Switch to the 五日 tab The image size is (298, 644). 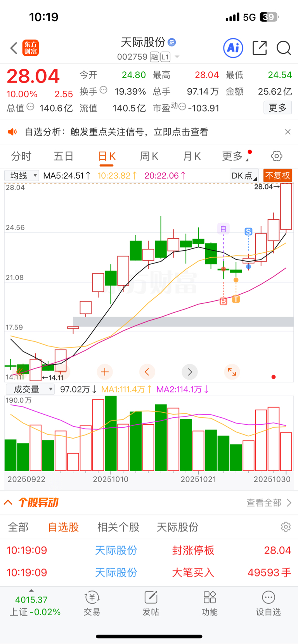[64, 156]
